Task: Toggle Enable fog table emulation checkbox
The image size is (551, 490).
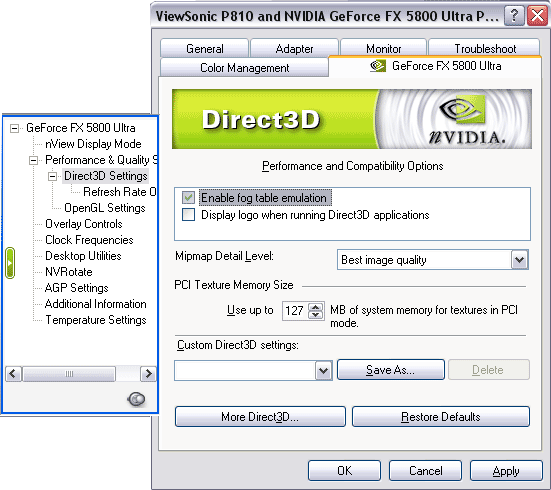Action: point(188,198)
